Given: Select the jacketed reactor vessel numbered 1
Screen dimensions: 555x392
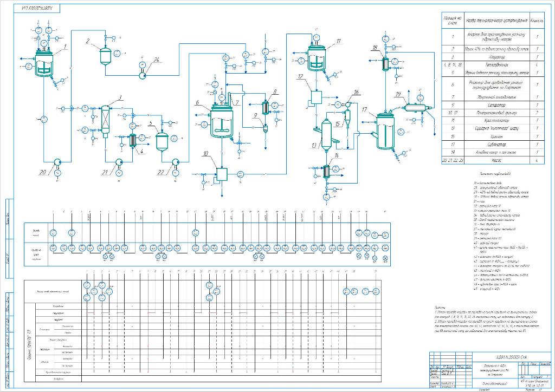Looking at the screenshot, I should (44, 64).
